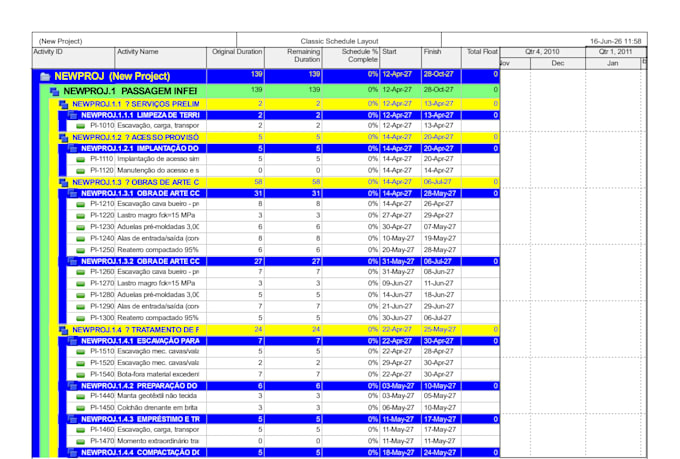Click the "(New Project)" text in page header

click(60, 41)
